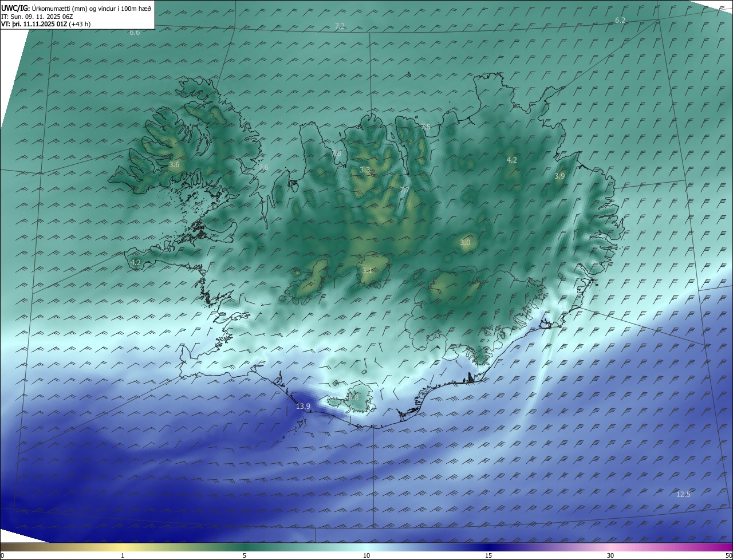This screenshot has width=733, height=560.
Task: Click the 3.9 value label
Action: [559, 176]
